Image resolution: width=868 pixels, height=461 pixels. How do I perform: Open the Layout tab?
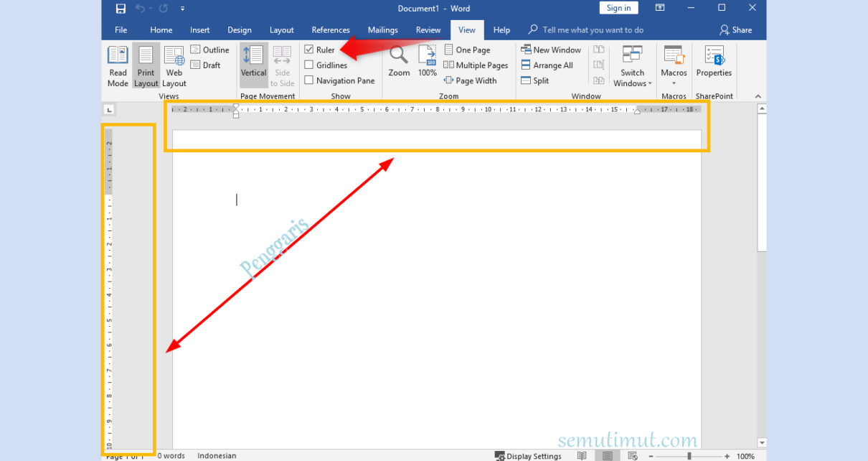click(282, 30)
